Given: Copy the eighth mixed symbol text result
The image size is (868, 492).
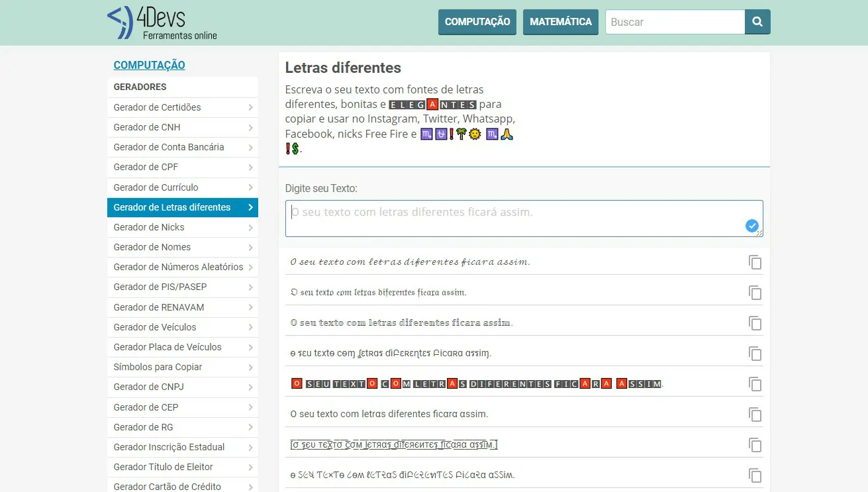Looking at the screenshot, I should [755, 475].
